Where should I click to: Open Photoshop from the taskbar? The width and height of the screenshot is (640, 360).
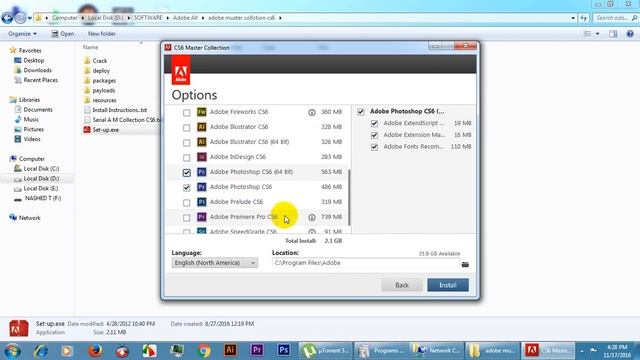(x=284, y=350)
